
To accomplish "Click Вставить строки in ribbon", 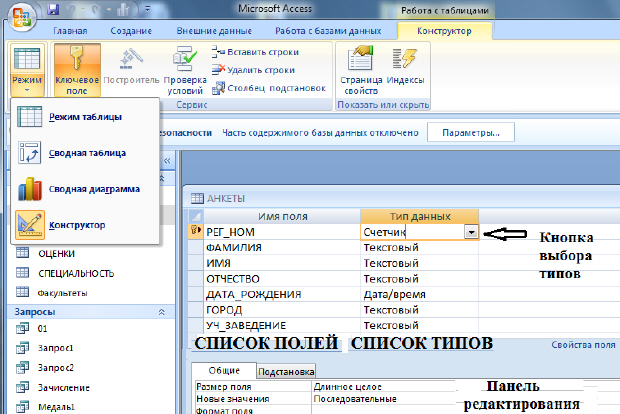I will pyautogui.click(x=260, y=51).
